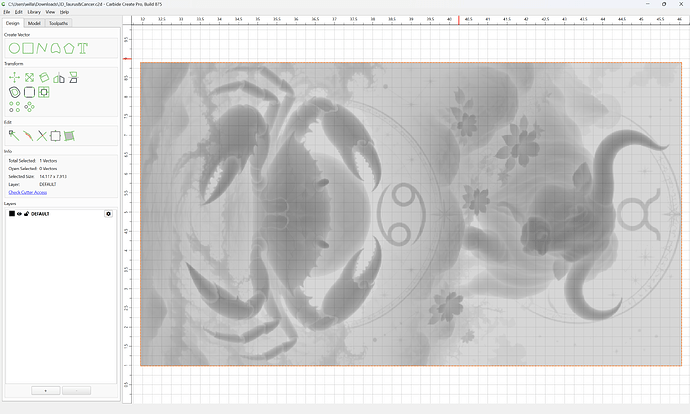Image resolution: width=690 pixels, height=414 pixels.
Task: Switch to the Design tab
Action: (x=12, y=23)
